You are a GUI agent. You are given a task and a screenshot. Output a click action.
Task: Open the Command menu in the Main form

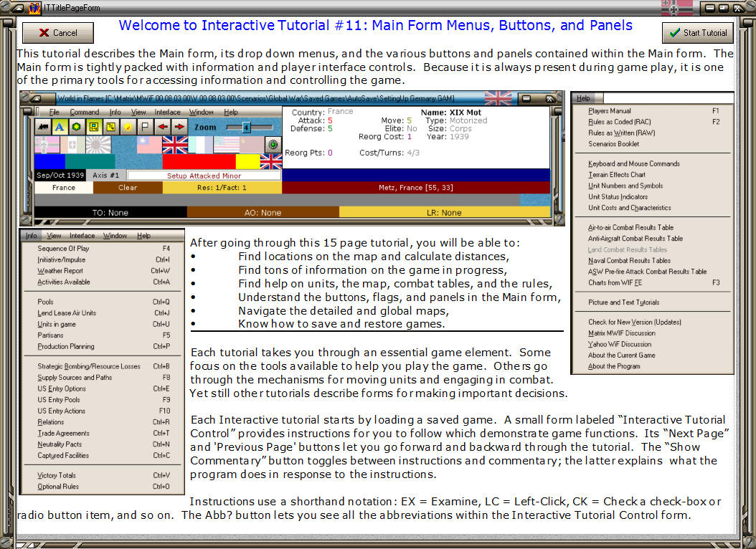tap(85, 113)
